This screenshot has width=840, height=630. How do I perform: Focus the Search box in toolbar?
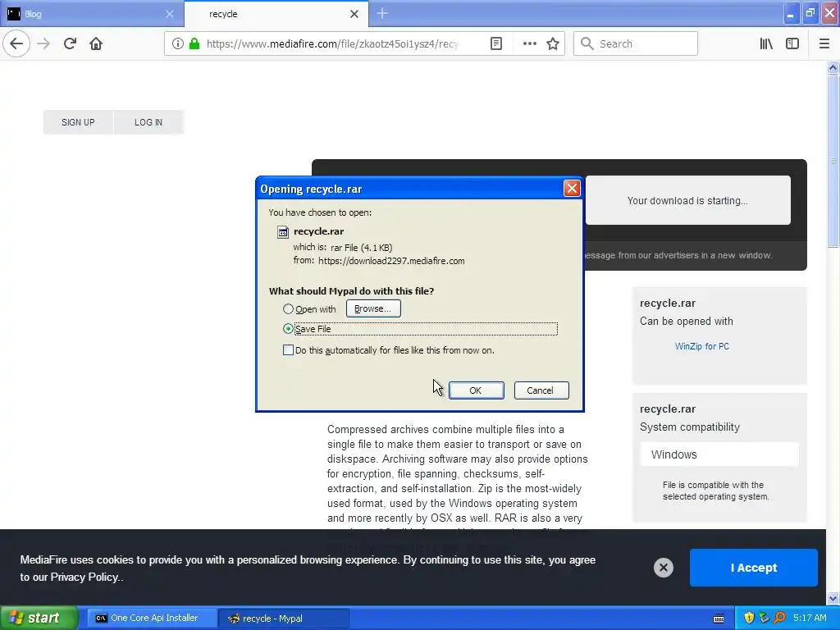pos(636,43)
